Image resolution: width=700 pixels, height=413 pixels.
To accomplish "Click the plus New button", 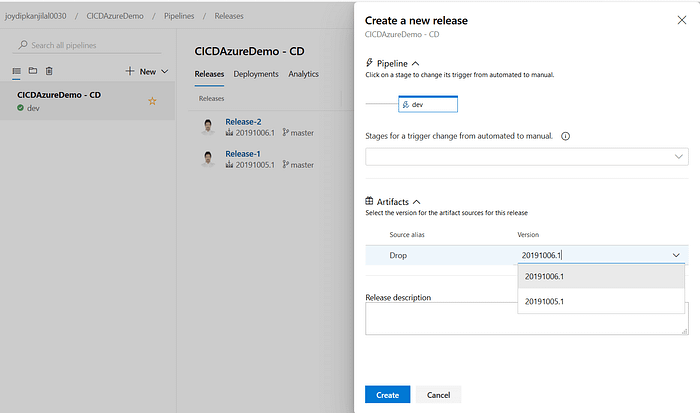I will [146, 71].
